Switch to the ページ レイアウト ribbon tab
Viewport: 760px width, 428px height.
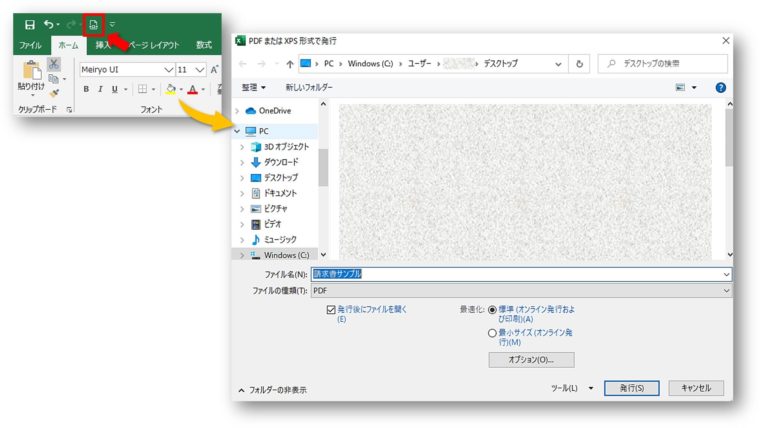[x=154, y=45]
